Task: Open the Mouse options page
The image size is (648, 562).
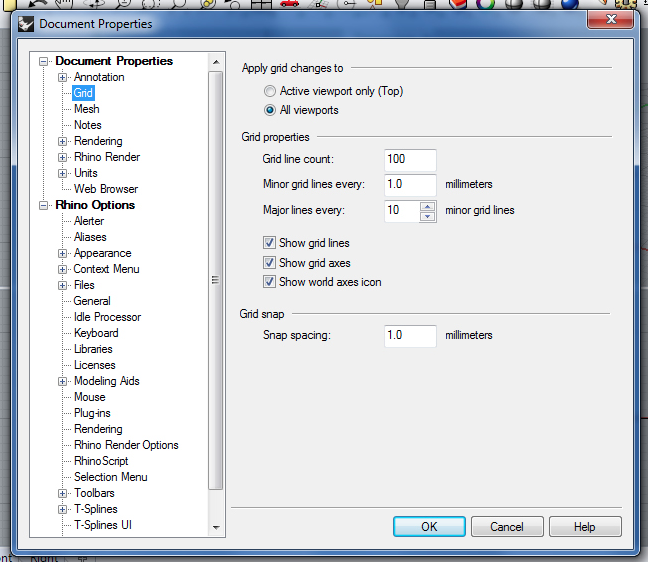Action: click(x=90, y=397)
